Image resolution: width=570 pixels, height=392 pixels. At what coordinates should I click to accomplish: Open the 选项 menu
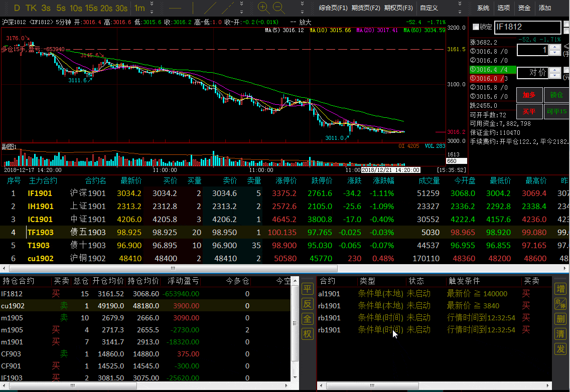click(503, 8)
